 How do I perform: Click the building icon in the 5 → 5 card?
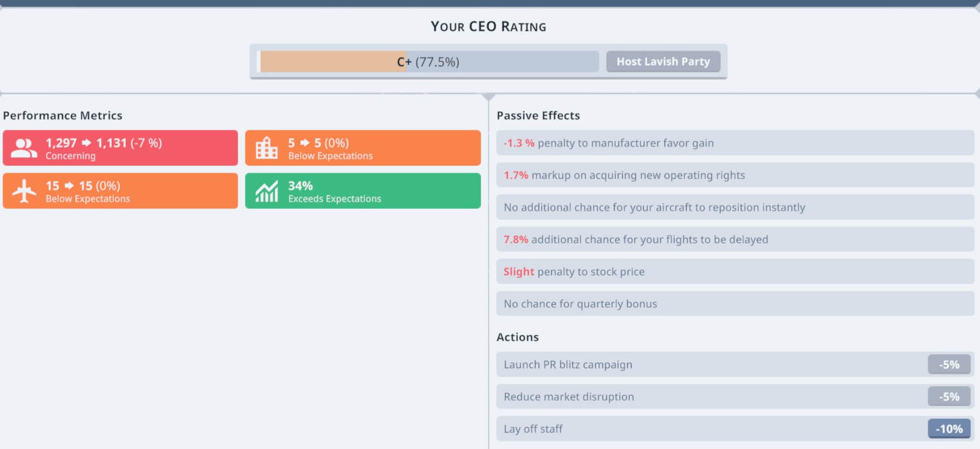[x=266, y=148]
